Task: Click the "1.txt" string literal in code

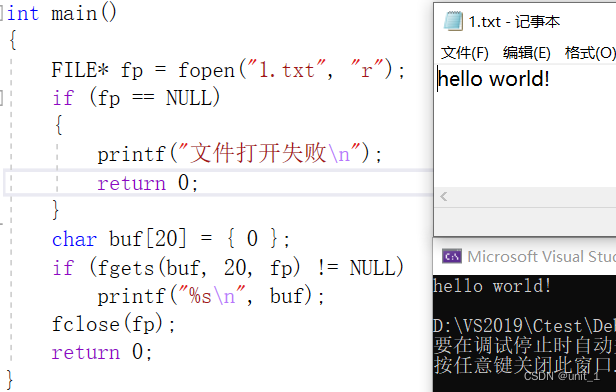Action: 286,70
